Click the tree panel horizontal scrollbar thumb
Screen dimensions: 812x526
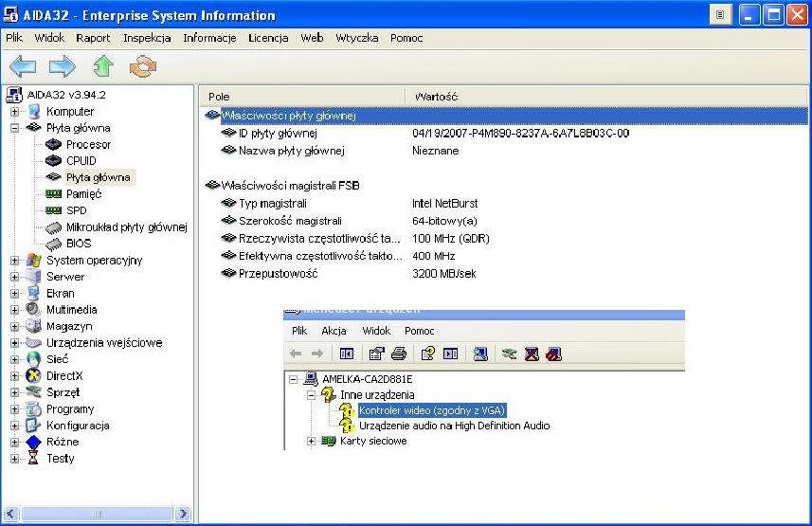coord(97,514)
